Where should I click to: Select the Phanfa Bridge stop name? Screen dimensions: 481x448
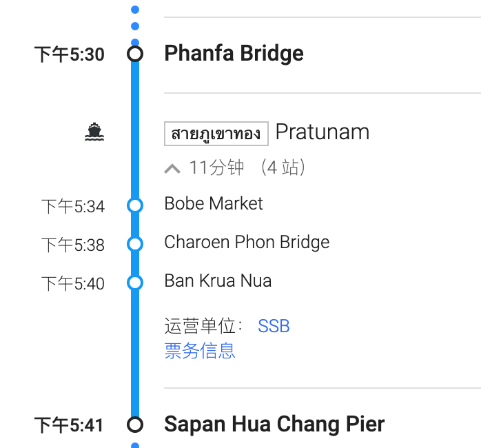tap(234, 54)
